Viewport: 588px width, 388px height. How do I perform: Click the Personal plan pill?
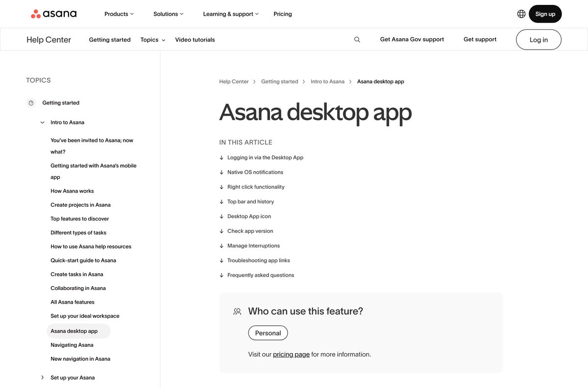tap(268, 333)
